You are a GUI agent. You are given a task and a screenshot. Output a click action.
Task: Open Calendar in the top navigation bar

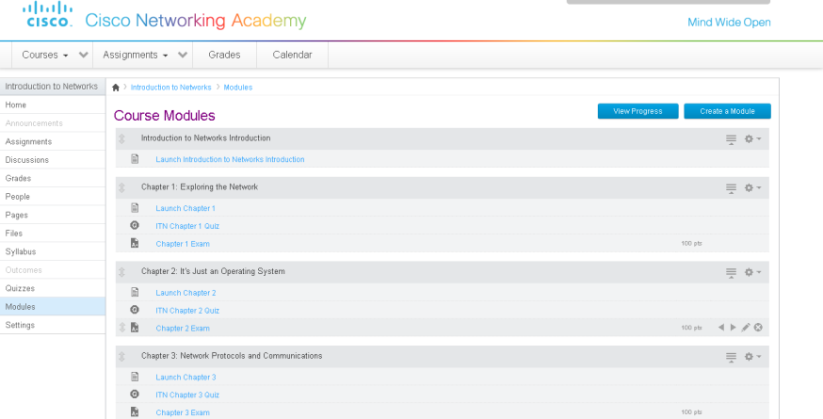click(x=292, y=55)
